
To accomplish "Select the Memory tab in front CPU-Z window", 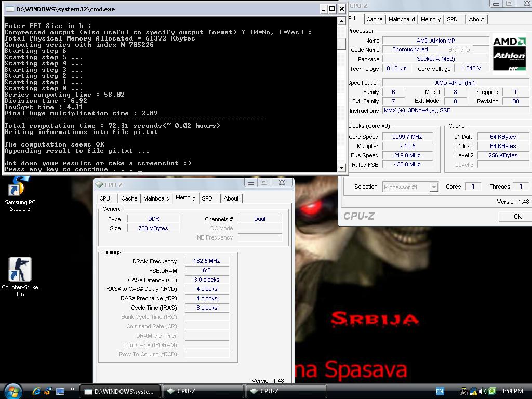I will point(185,198).
